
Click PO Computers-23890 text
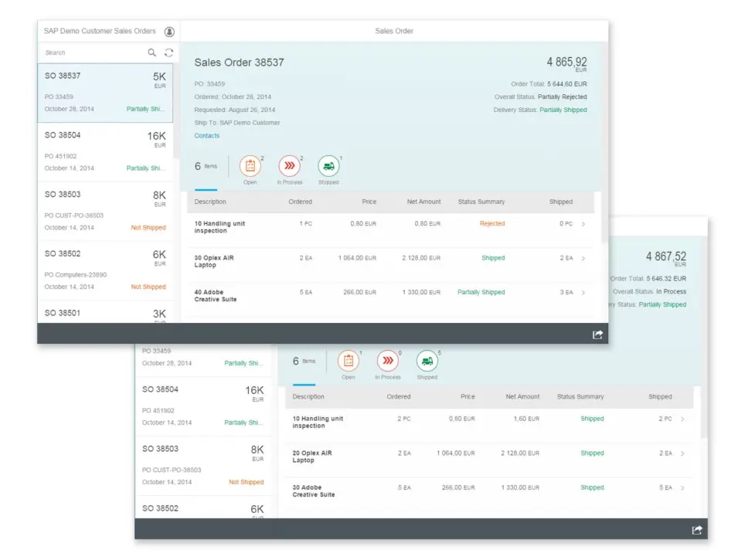point(76,274)
